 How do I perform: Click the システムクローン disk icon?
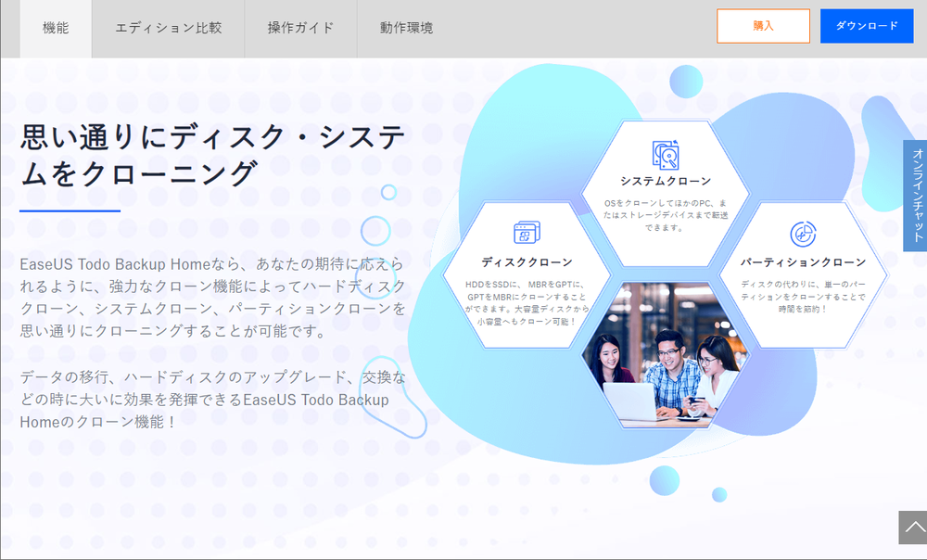(x=665, y=155)
